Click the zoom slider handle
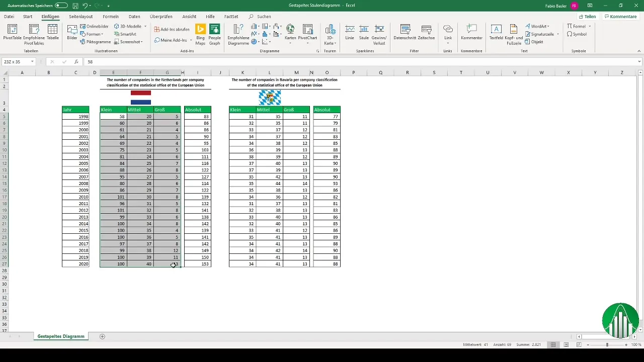This screenshot has width=644, height=362. coord(607,345)
